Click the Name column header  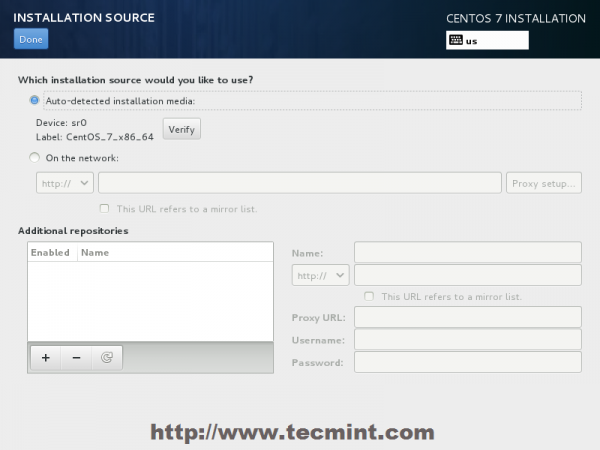[175, 253]
